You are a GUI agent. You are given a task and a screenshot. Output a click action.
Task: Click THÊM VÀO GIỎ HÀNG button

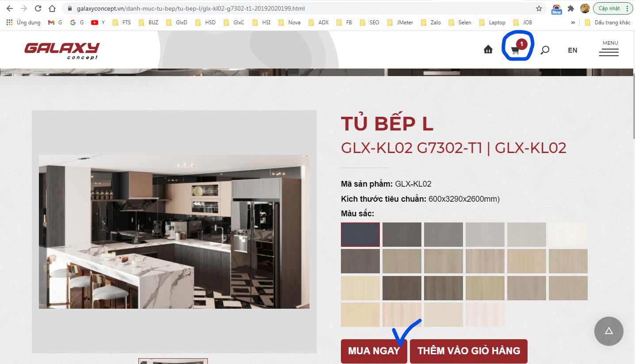coord(469,351)
